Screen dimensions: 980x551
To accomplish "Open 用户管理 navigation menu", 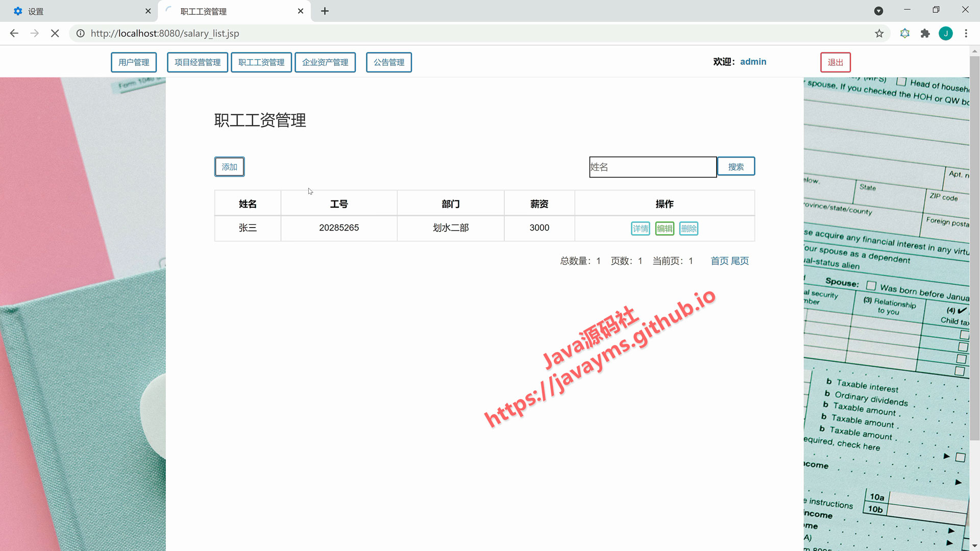I will [x=134, y=62].
